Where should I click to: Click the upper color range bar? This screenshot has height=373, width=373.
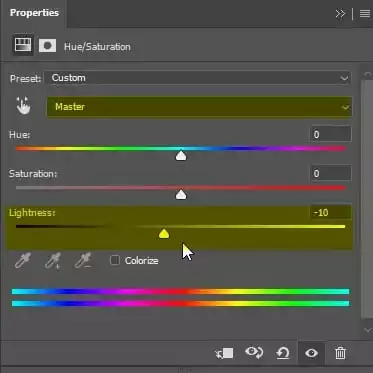(180, 291)
